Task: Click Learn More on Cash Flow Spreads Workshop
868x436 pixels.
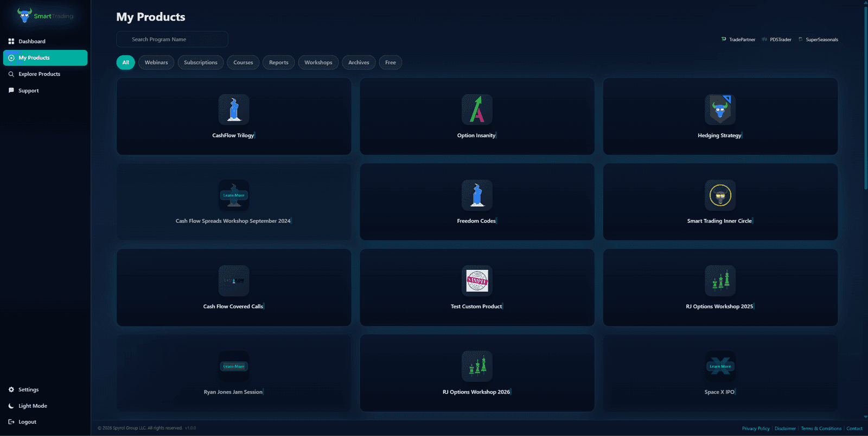Action: click(234, 195)
